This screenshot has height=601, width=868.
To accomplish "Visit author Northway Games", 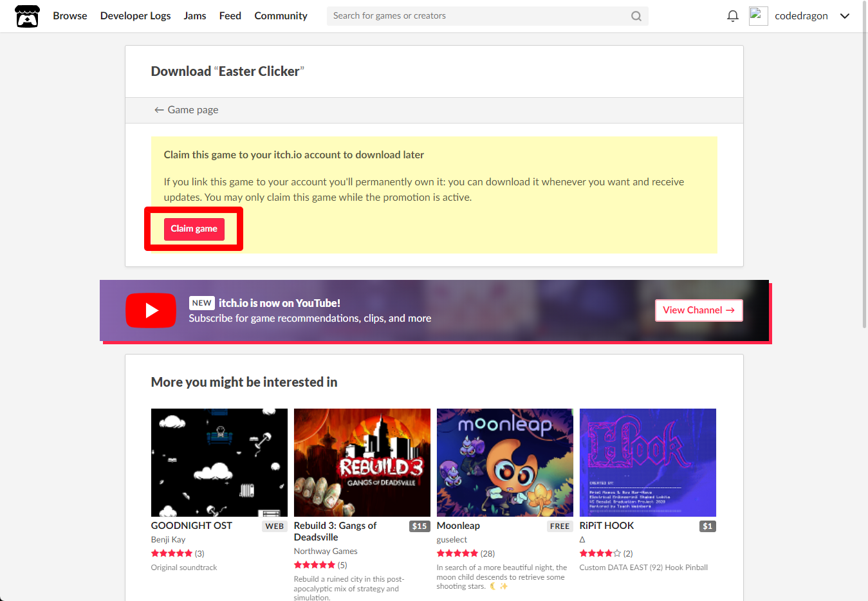I will pyautogui.click(x=326, y=551).
